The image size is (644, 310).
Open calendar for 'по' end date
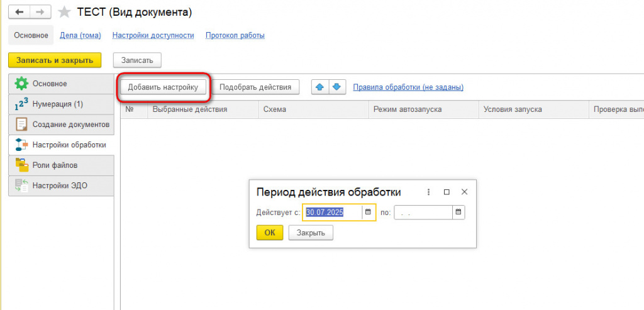[x=458, y=213]
